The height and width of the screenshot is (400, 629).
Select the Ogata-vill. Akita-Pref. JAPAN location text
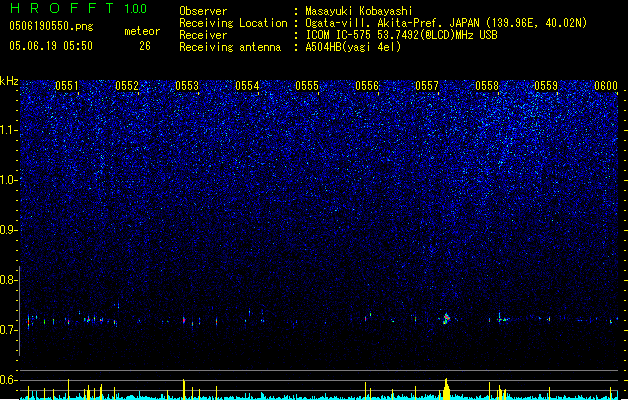(446, 23)
